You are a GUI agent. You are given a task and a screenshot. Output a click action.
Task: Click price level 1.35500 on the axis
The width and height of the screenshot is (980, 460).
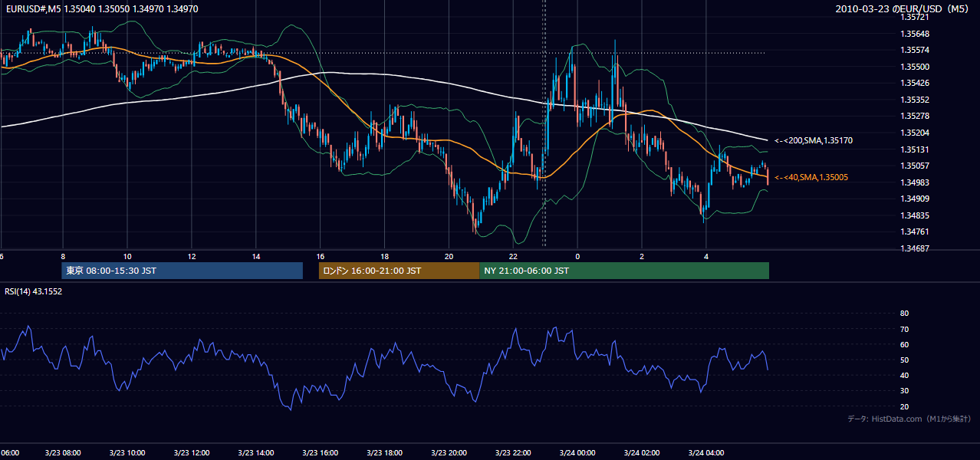coord(914,67)
